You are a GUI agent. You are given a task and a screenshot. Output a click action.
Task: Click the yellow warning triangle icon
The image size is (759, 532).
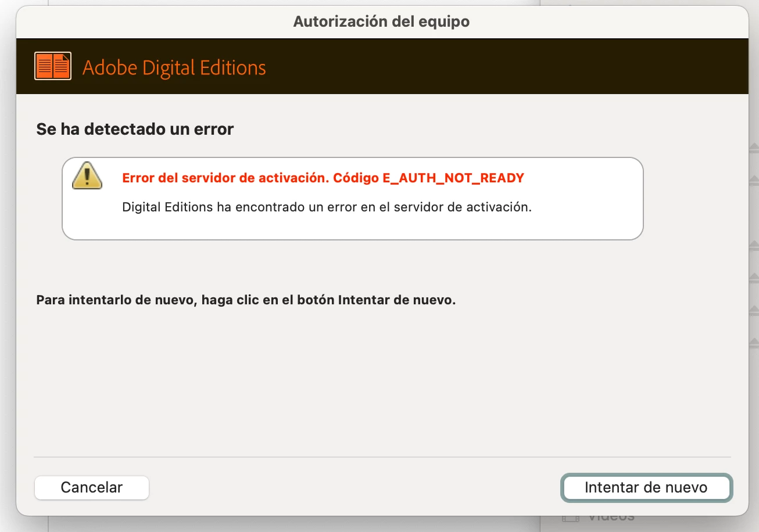(87, 175)
